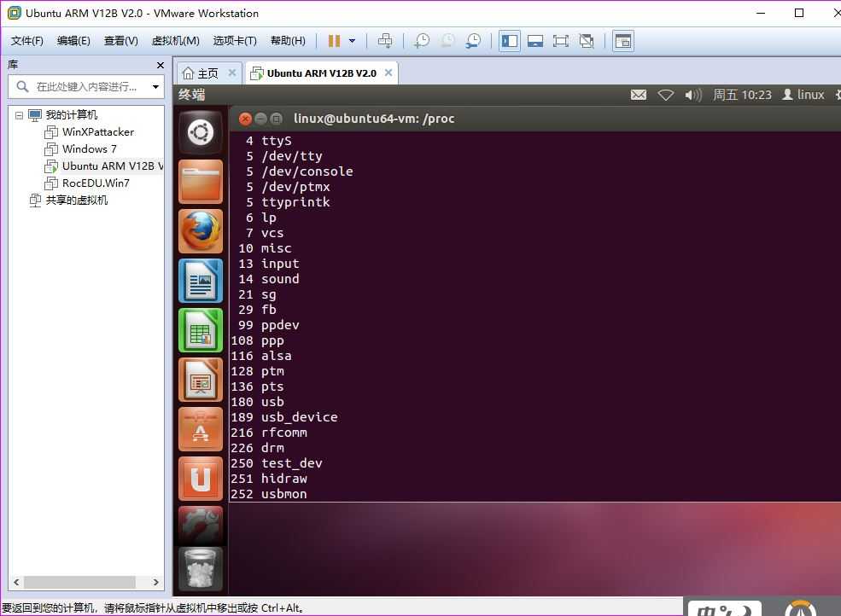Take a snapshot of the virtual machine
Viewport: 841px width, 616px height.
[x=422, y=41]
